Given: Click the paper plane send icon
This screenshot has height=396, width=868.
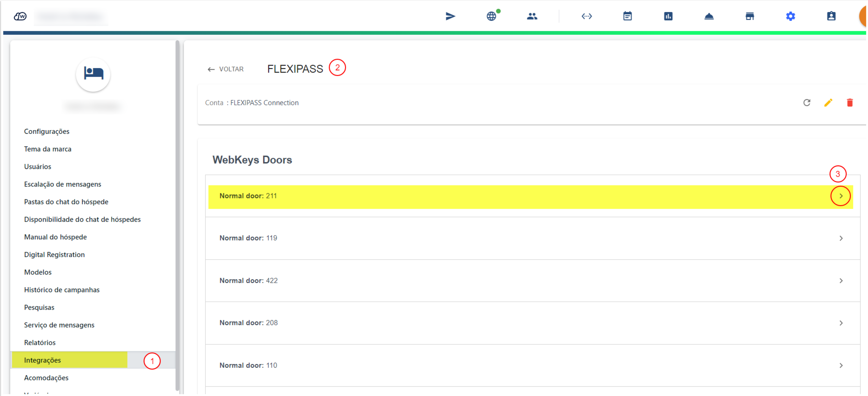Looking at the screenshot, I should point(450,16).
